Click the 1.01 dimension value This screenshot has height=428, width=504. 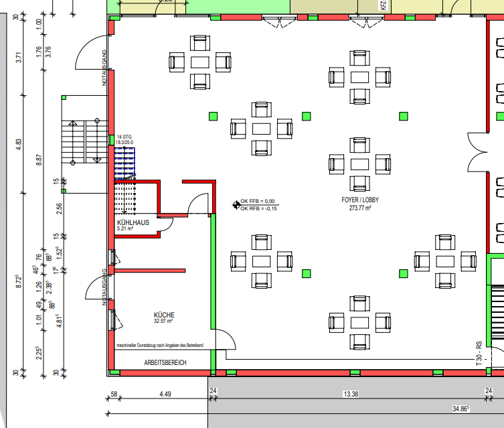39,320
